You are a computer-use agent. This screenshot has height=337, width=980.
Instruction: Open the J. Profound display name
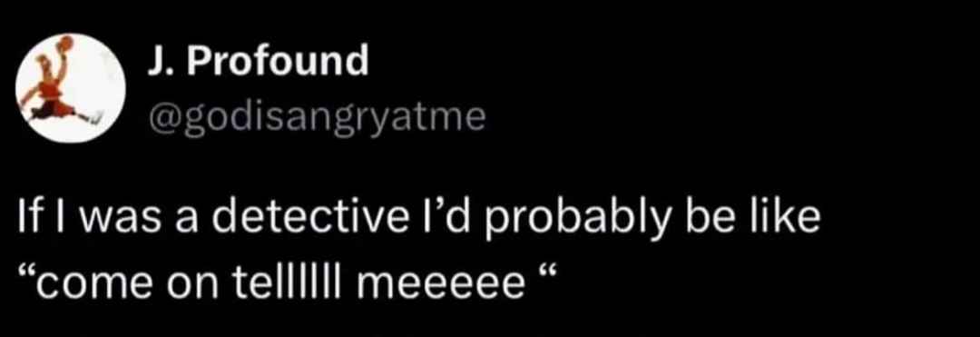click(x=258, y=61)
